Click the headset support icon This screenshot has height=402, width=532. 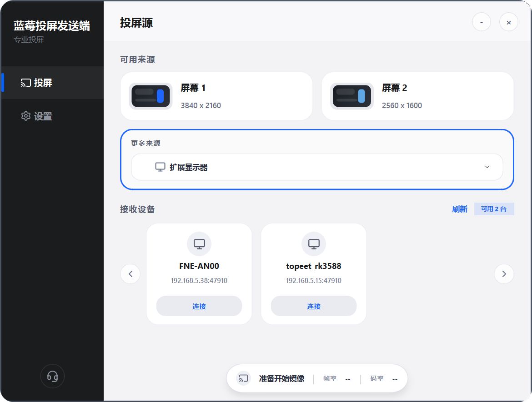(52, 376)
